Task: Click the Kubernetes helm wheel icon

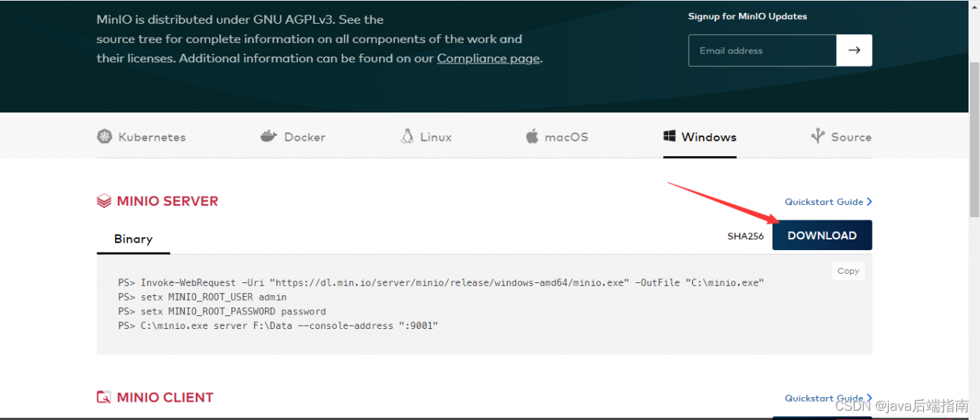Action: pos(104,137)
